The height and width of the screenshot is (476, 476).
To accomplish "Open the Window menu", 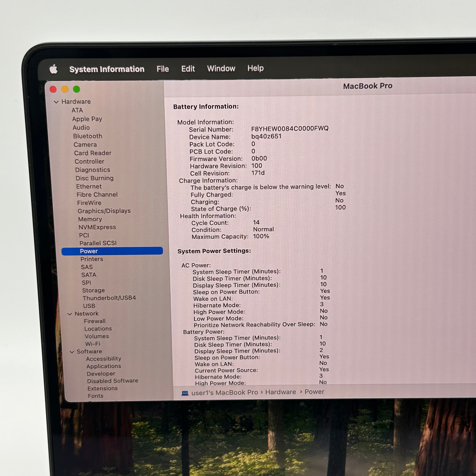I will click(221, 68).
